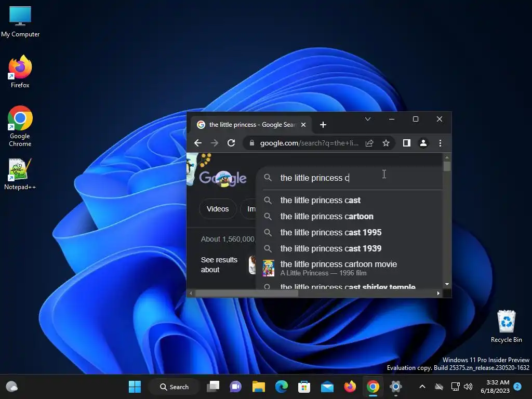Select the Firefox desktop shortcut
Screen dimensions: 532x399
pos(20,72)
